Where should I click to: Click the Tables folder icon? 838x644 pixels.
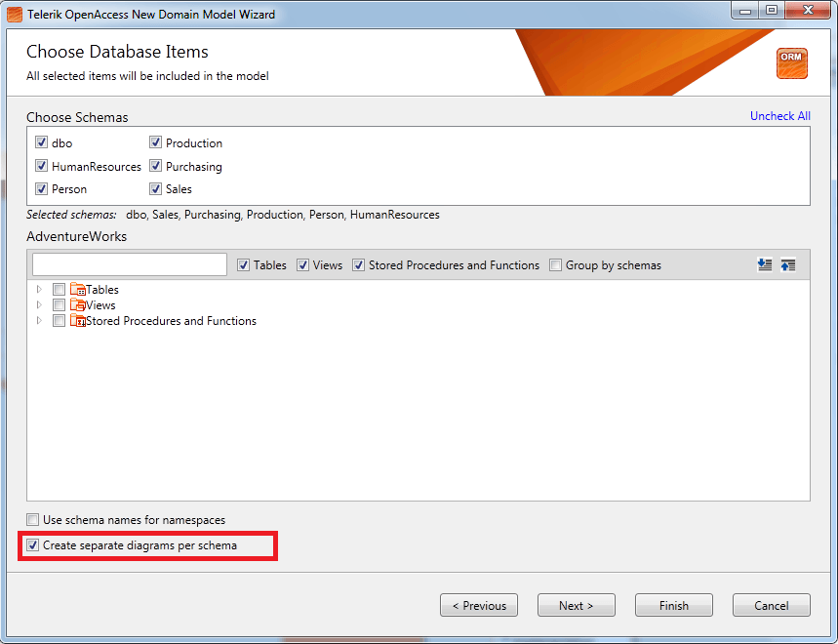(77, 289)
